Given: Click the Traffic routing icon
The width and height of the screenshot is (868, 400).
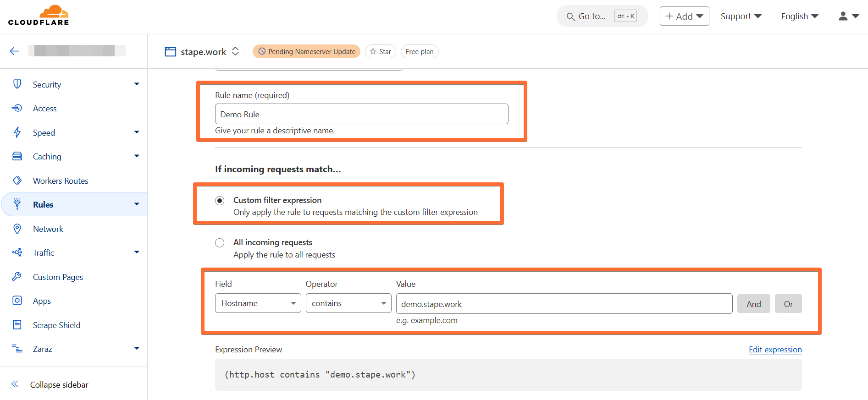Looking at the screenshot, I should click(17, 252).
